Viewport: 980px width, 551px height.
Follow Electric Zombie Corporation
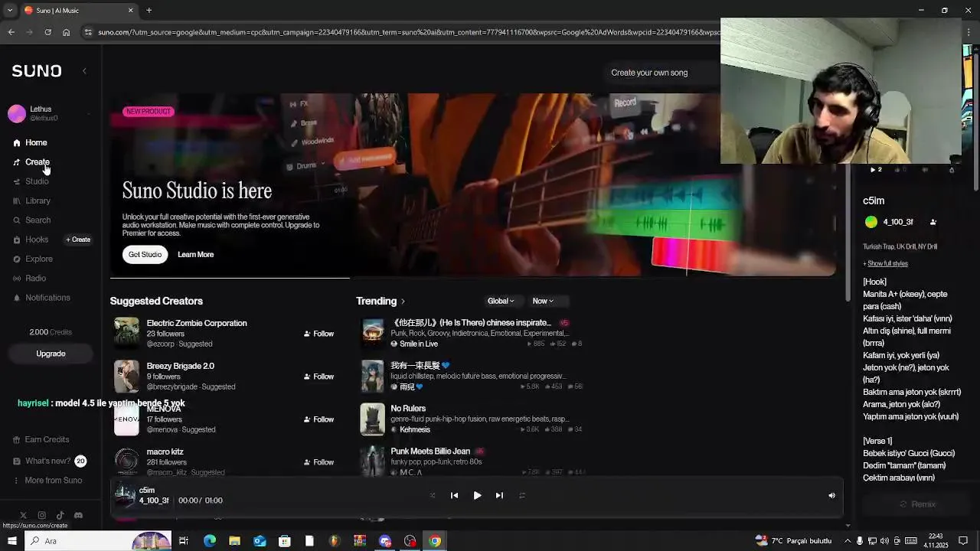tap(318, 334)
